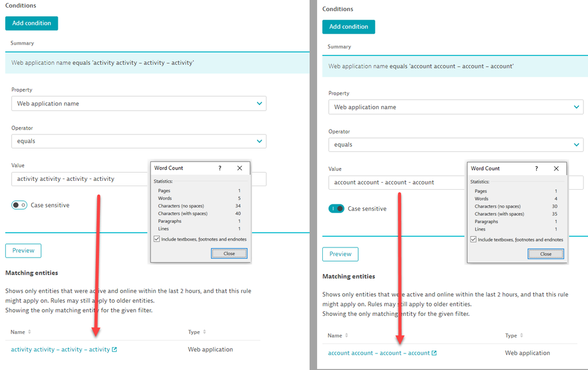Sort right table by Type column arrows

[x=523, y=336]
